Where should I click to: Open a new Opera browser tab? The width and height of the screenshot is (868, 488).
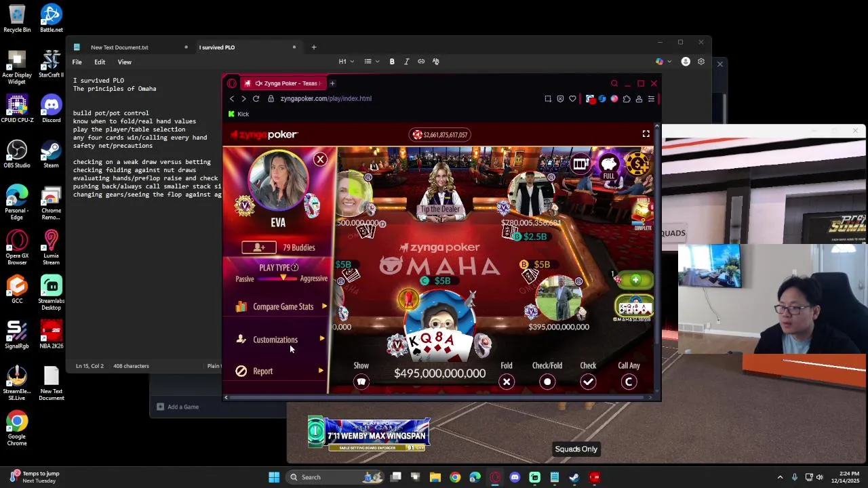coord(332,83)
